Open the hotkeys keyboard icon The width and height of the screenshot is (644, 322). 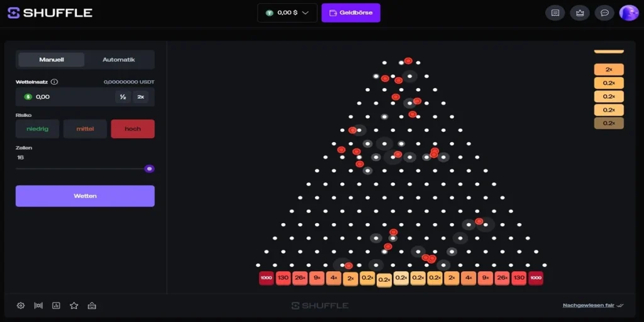click(92, 306)
